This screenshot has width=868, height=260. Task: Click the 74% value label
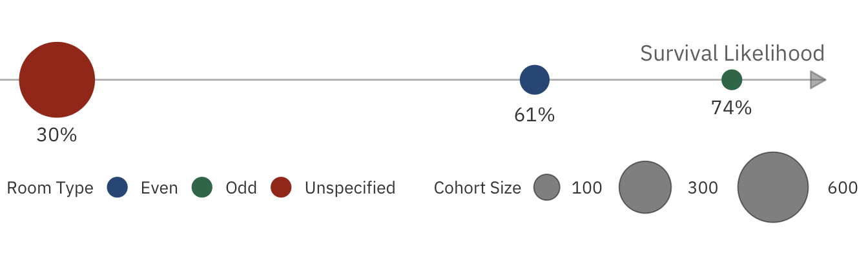[732, 108]
